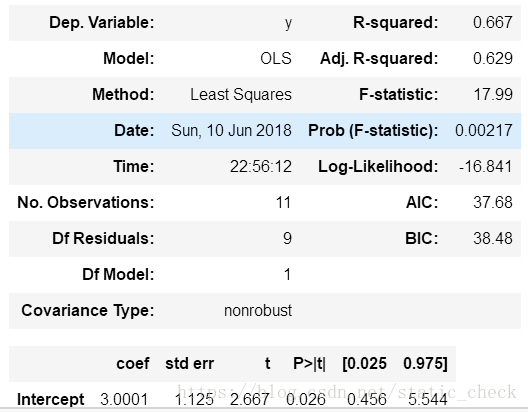Click the log-likelihood value -16.841
Screen dimensions: 528x412
point(486,167)
